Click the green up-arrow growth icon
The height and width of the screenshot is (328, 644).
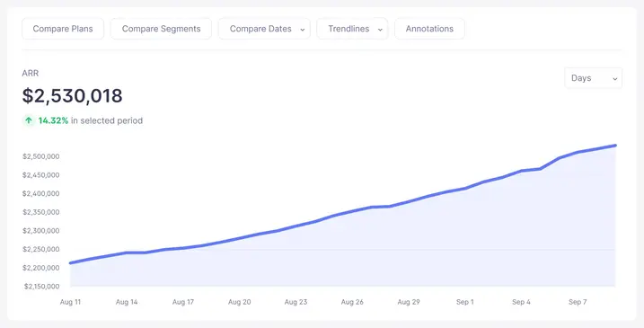click(x=29, y=120)
